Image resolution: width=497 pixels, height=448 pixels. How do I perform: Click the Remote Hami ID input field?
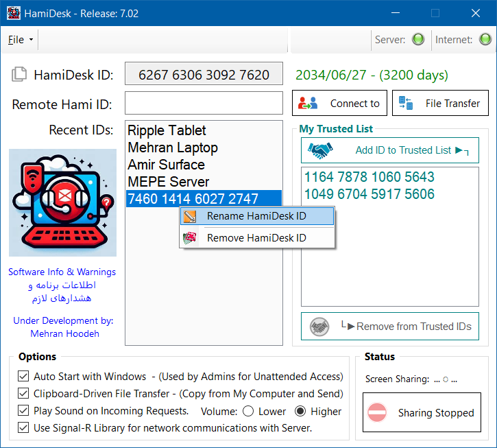pyautogui.click(x=204, y=104)
